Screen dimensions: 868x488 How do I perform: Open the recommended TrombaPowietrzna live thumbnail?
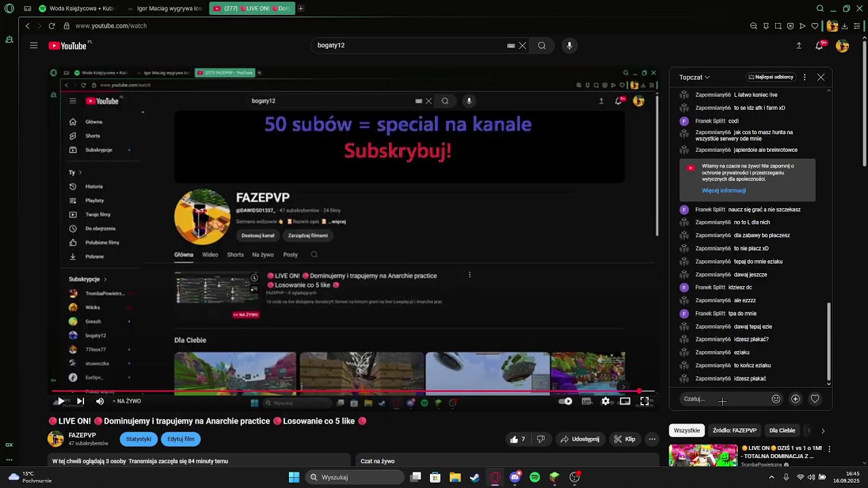(703, 455)
